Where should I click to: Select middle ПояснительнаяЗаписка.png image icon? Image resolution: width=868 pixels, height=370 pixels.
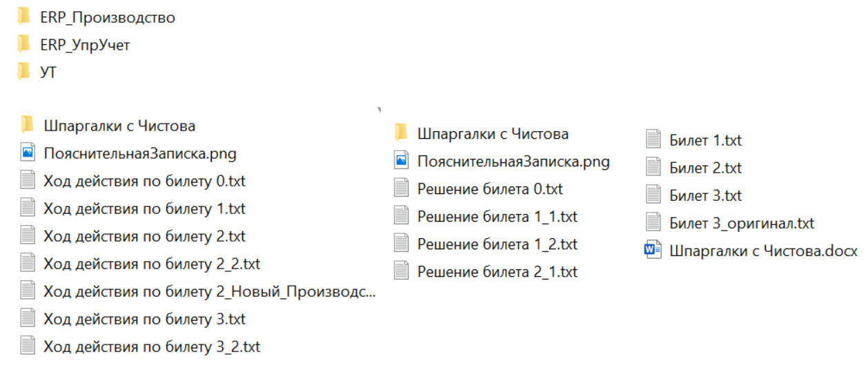401,161
